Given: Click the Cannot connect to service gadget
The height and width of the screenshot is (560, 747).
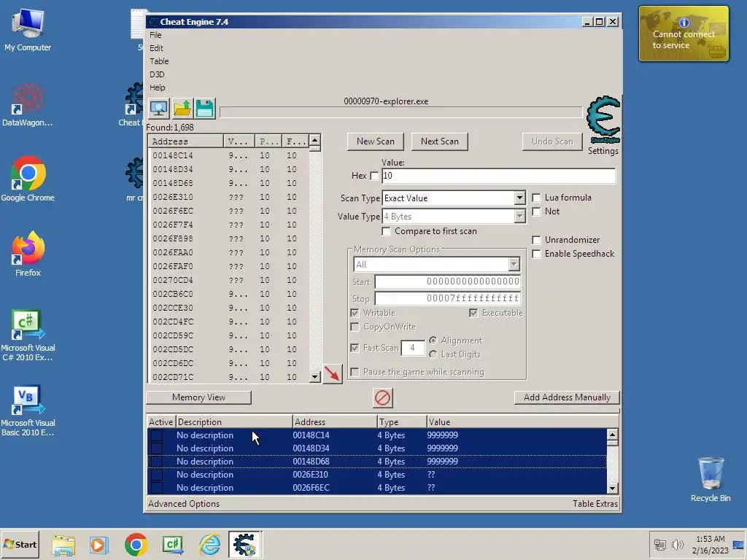Looking at the screenshot, I should point(684,34).
